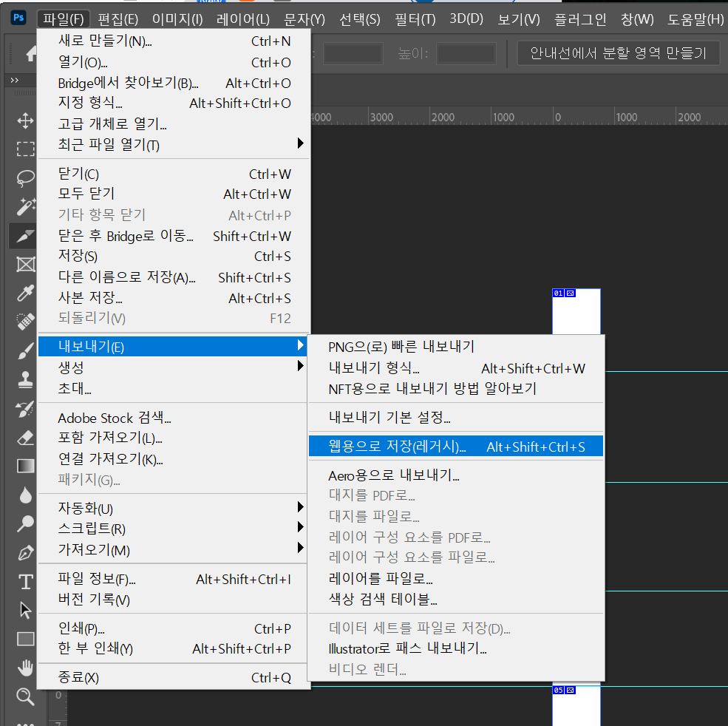
Task: Click the 안내선에서 분할 영역 만들기 button
Action: point(618,52)
